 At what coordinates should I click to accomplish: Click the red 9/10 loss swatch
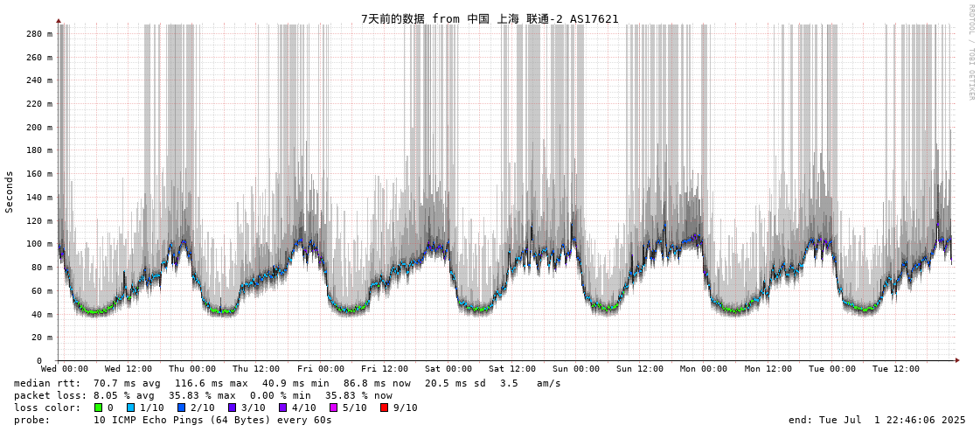384,408
